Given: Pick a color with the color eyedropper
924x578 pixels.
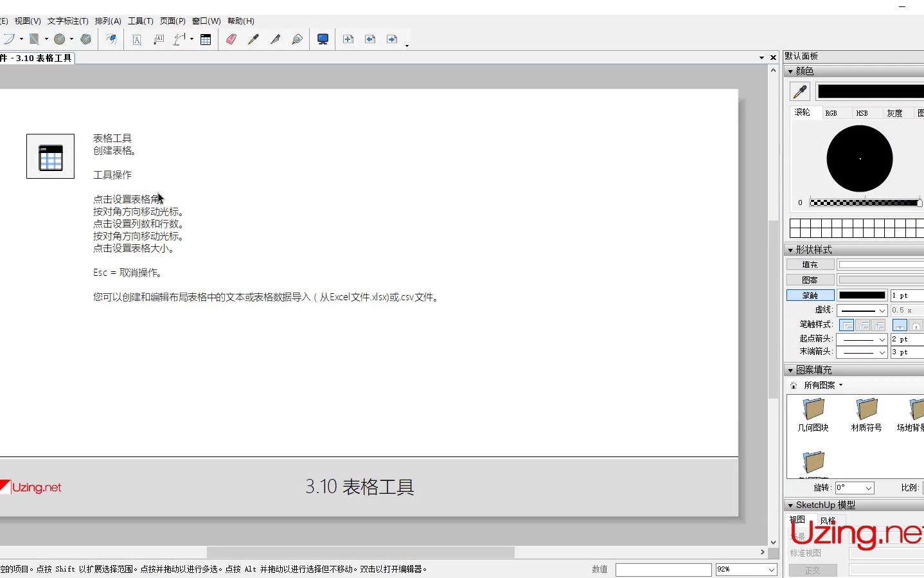Looking at the screenshot, I should (799, 91).
